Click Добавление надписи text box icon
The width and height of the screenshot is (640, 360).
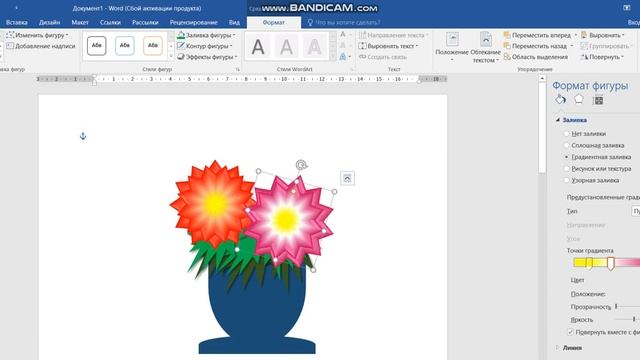point(11,46)
